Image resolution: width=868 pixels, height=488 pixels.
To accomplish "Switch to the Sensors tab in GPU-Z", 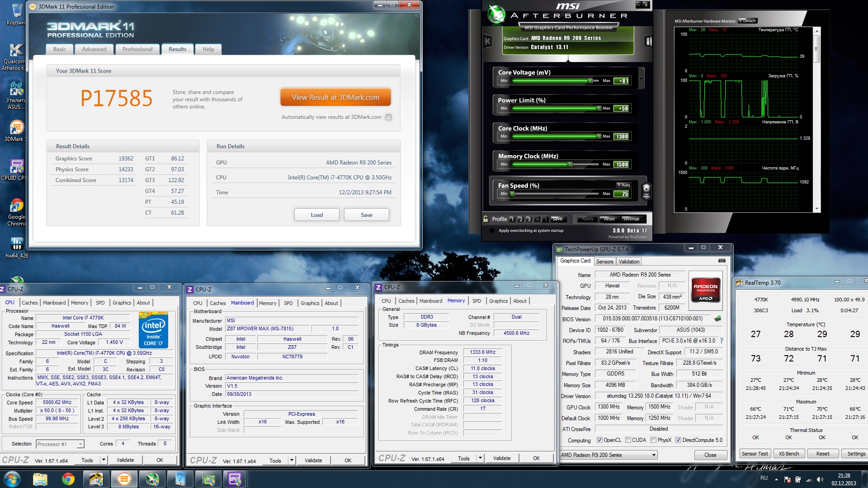I will tap(604, 262).
